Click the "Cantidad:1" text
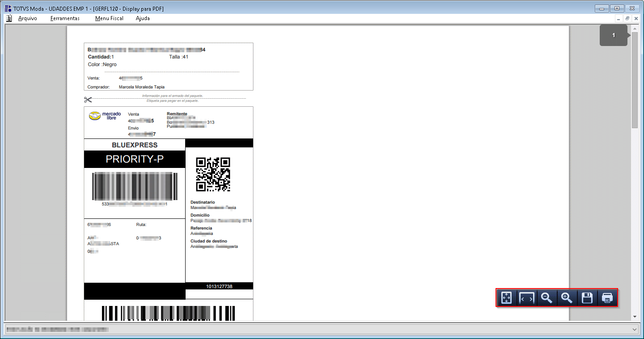644x339 pixels. pyautogui.click(x=101, y=57)
